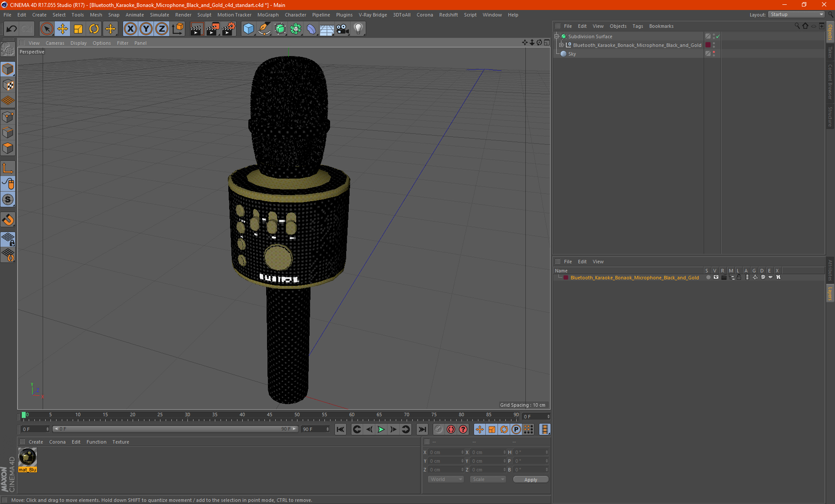
Task: Open the Content Browser side tab
Action: [830, 82]
